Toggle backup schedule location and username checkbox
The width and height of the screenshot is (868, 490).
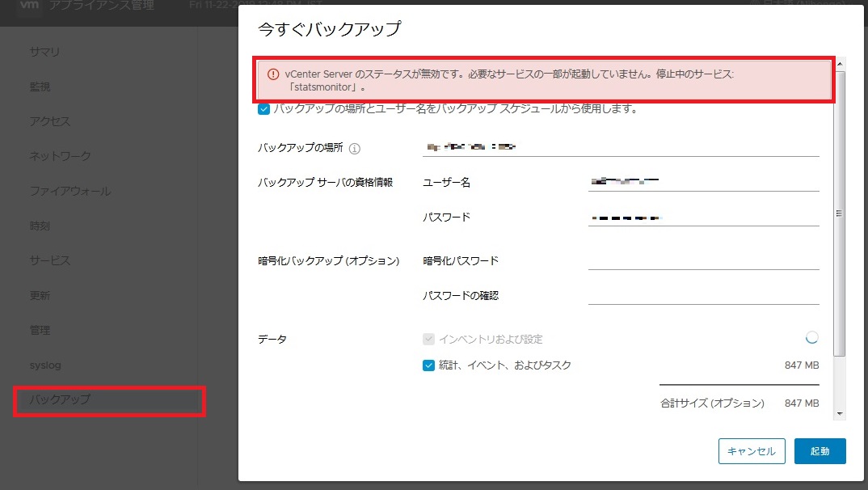pyautogui.click(x=263, y=109)
